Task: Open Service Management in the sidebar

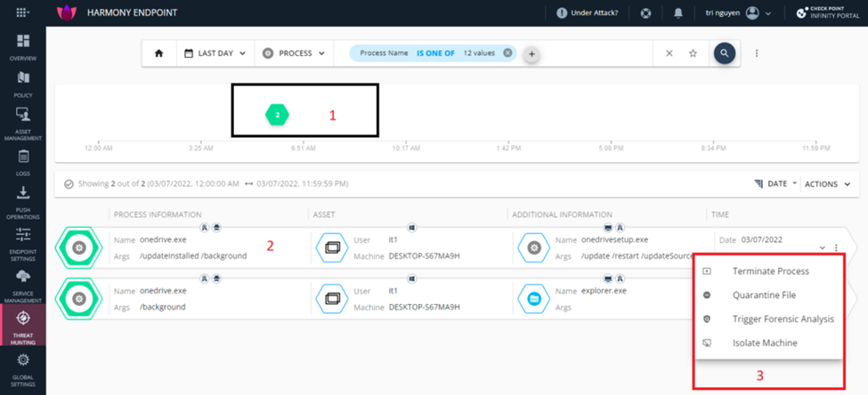Action: pos(22,286)
